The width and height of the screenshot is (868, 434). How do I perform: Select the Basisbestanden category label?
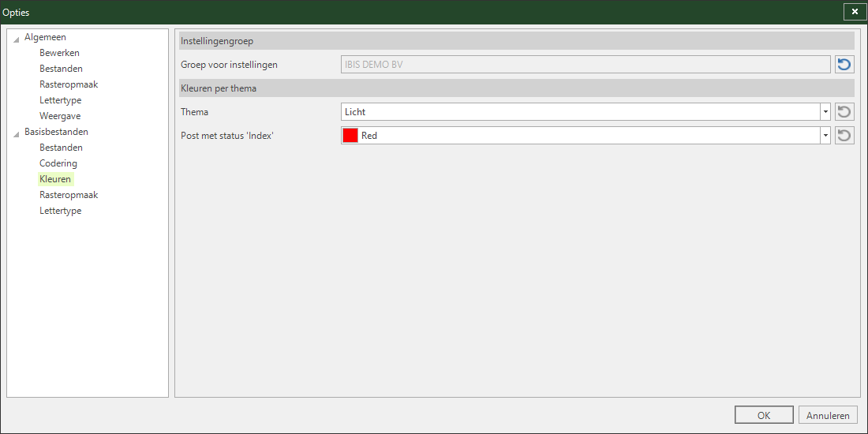[56, 132]
